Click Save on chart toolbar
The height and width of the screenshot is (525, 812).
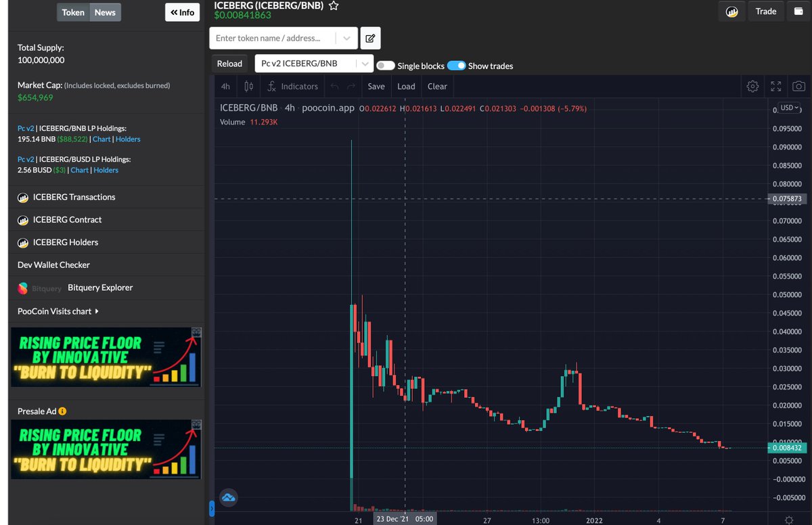point(376,86)
